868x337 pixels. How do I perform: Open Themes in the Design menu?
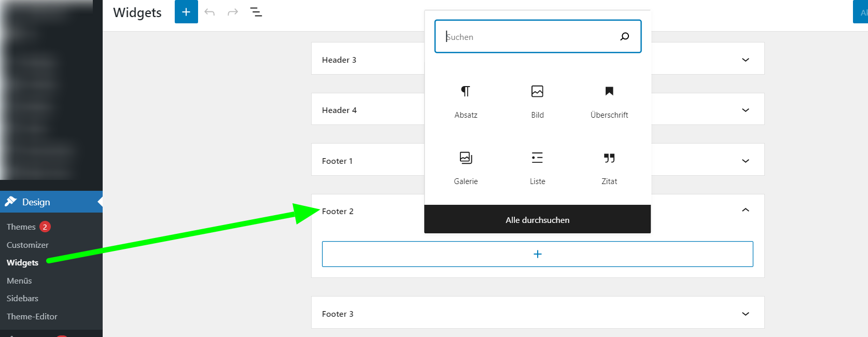(21, 227)
